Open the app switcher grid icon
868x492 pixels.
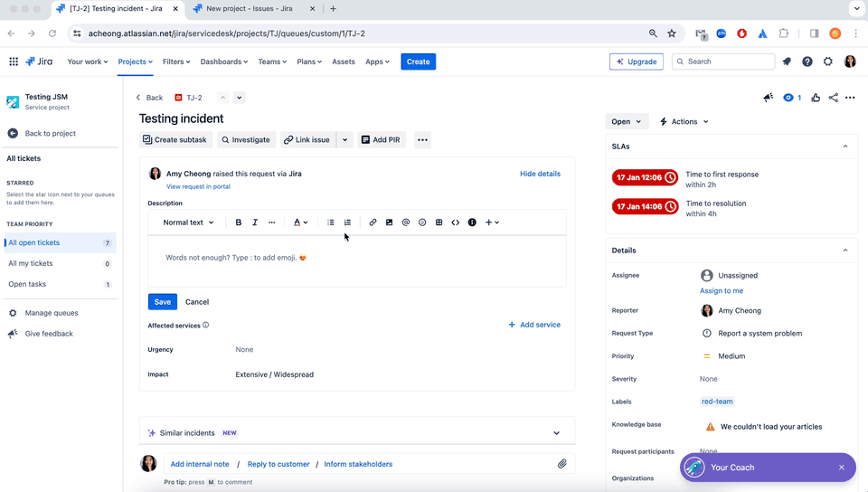tap(14, 61)
